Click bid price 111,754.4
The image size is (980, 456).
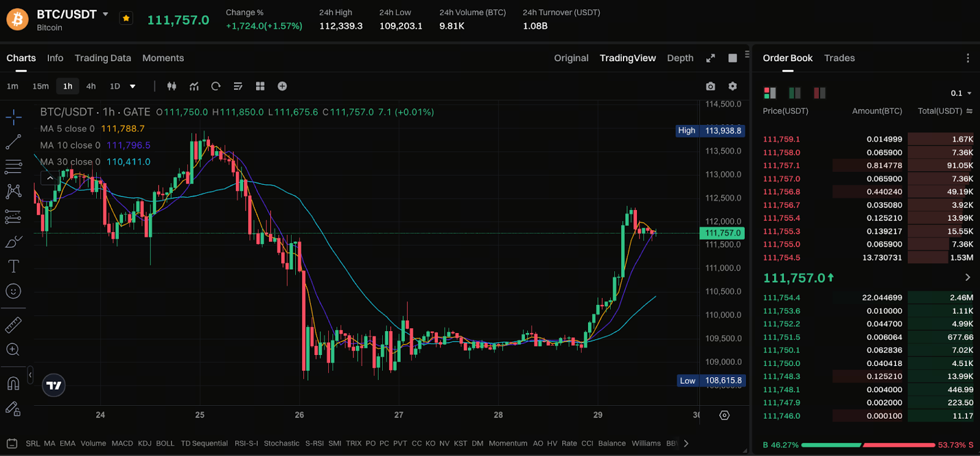point(782,297)
